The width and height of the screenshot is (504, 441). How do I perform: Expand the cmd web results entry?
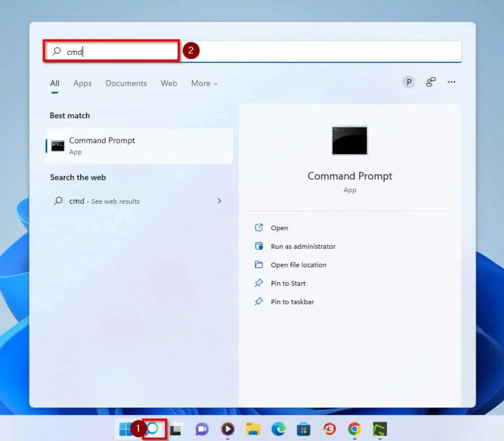click(x=220, y=201)
